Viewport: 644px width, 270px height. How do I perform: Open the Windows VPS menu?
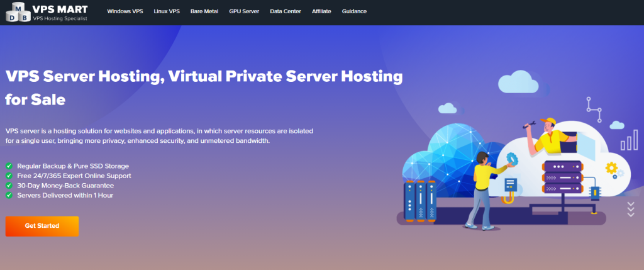coord(125,11)
